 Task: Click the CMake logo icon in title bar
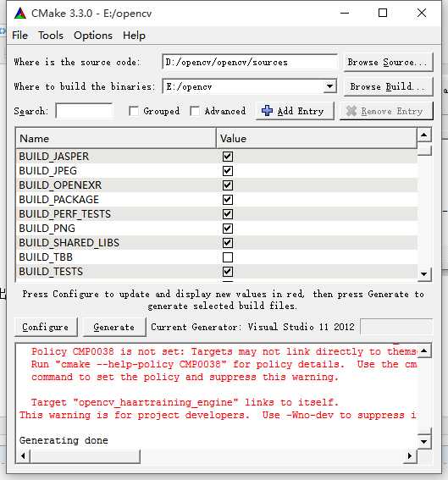click(20, 14)
